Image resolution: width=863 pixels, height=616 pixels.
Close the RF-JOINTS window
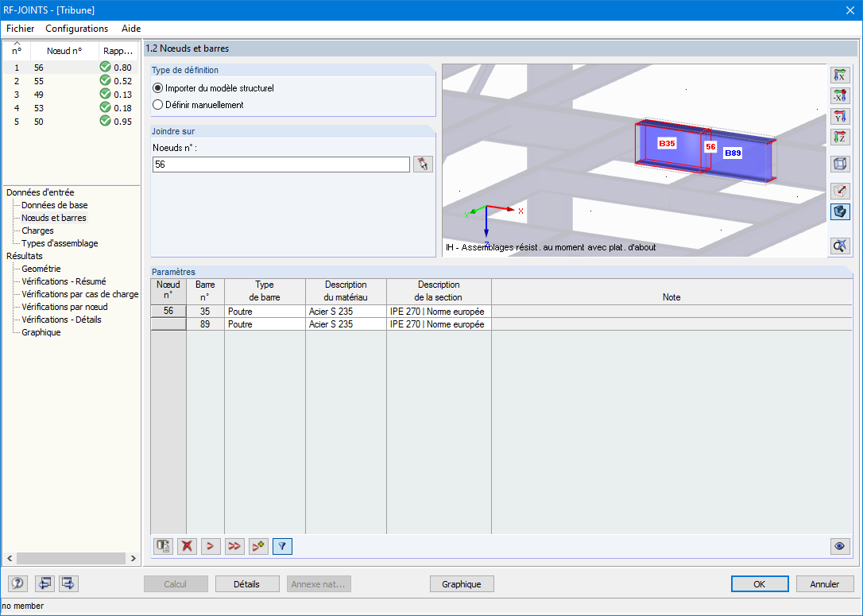point(849,10)
